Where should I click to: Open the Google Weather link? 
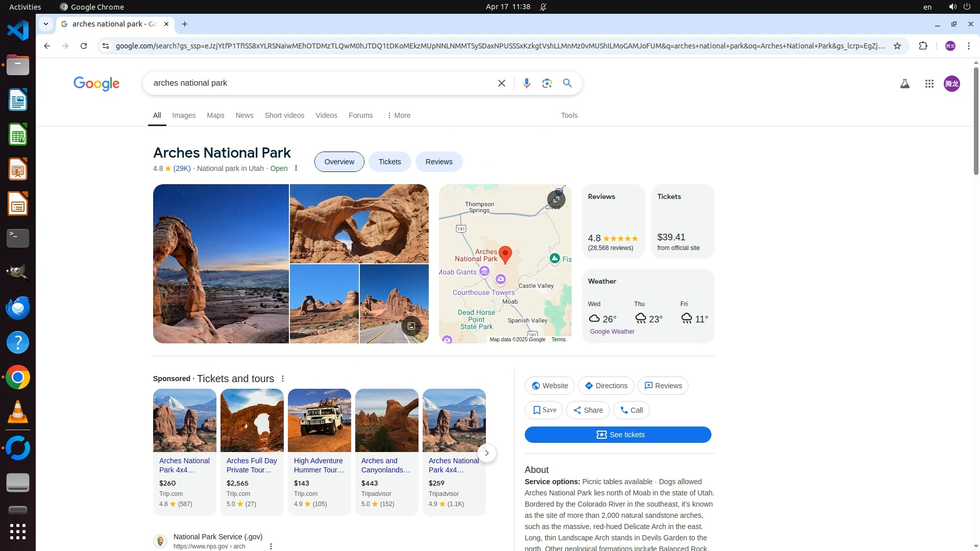pos(612,332)
